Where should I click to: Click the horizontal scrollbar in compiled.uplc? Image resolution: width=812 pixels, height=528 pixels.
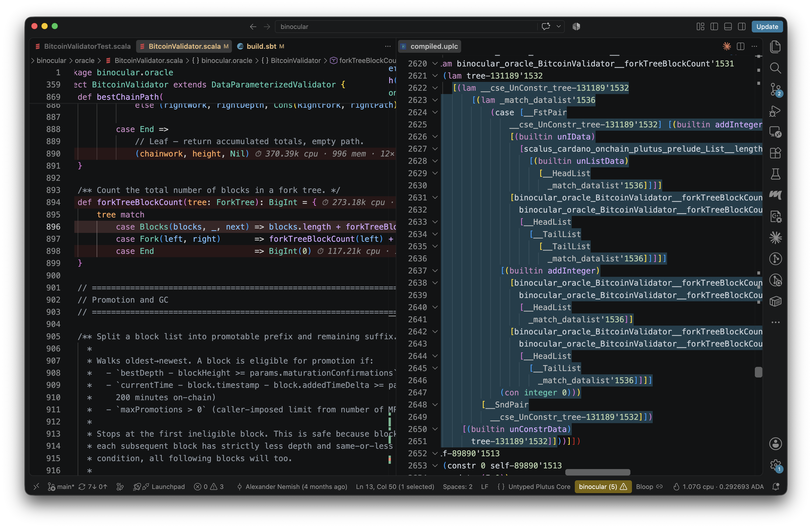[598, 472]
